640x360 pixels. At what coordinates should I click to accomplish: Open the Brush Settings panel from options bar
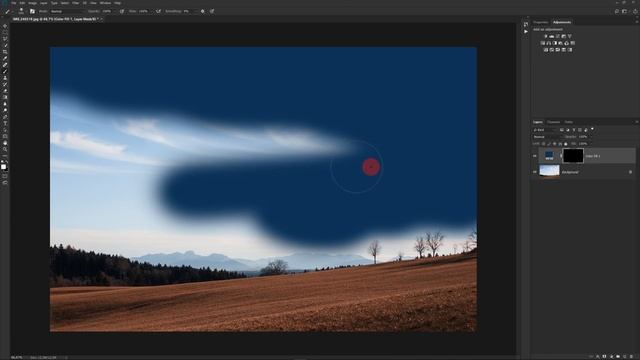32,11
